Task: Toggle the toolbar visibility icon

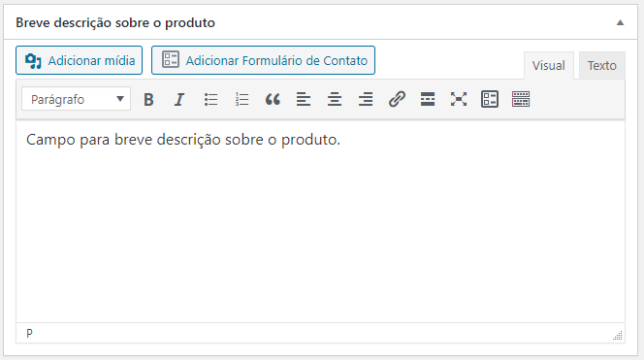Action: click(521, 99)
